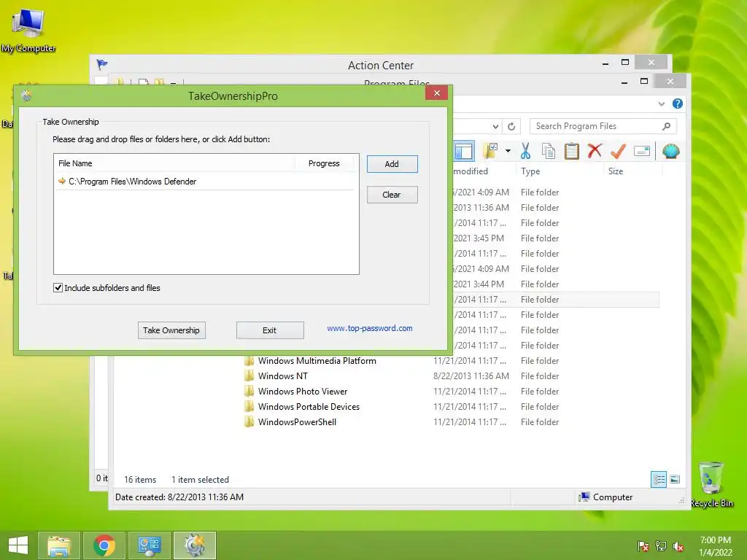Open the folder options dropdown arrow

pos(508,151)
